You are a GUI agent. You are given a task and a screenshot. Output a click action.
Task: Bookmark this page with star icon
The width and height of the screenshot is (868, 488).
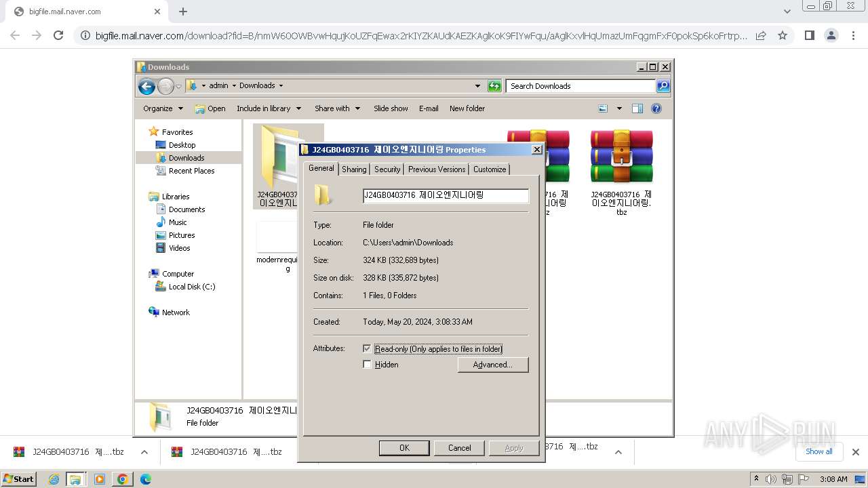(x=783, y=35)
